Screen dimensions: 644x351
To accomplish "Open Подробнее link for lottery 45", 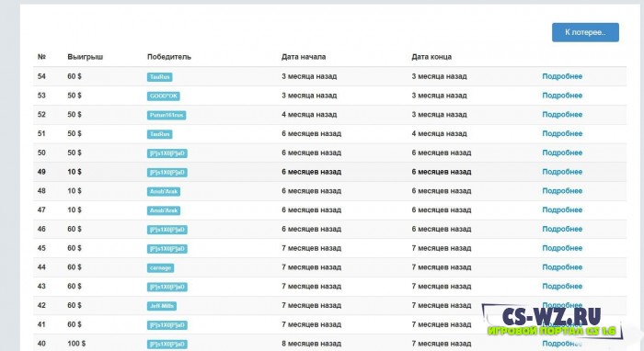I will 562,248.
